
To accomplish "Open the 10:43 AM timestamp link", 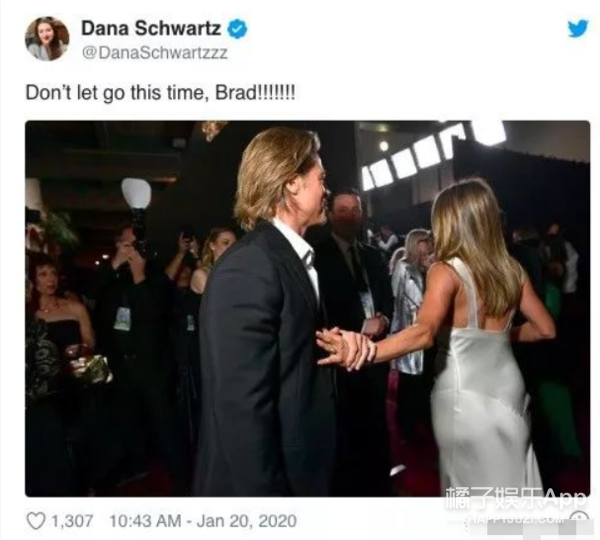I will tap(145, 521).
